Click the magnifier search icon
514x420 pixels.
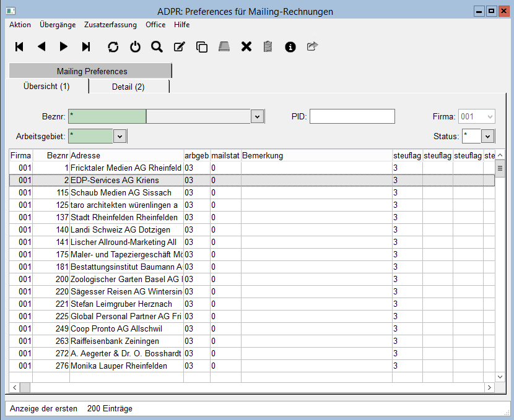pyautogui.click(x=157, y=46)
